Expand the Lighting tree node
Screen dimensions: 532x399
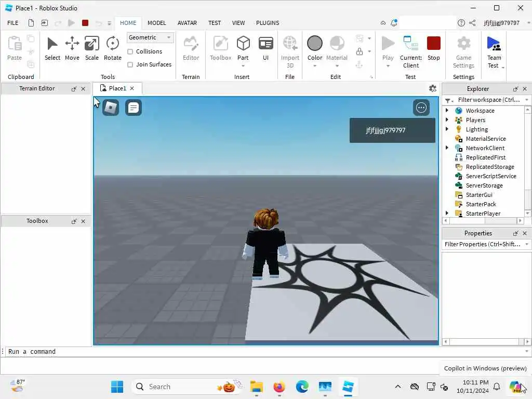click(x=447, y=129)
